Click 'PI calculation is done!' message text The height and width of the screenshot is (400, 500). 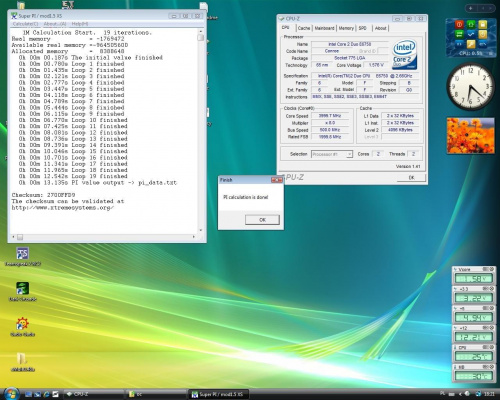click(x=245, y=197)
